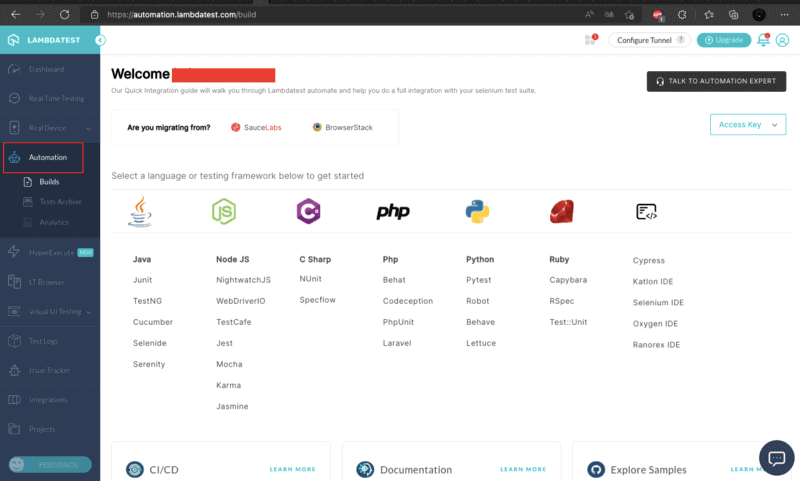Select the Jasmine framework link
This screenshot has width=800, height=481.
point(232,407)
